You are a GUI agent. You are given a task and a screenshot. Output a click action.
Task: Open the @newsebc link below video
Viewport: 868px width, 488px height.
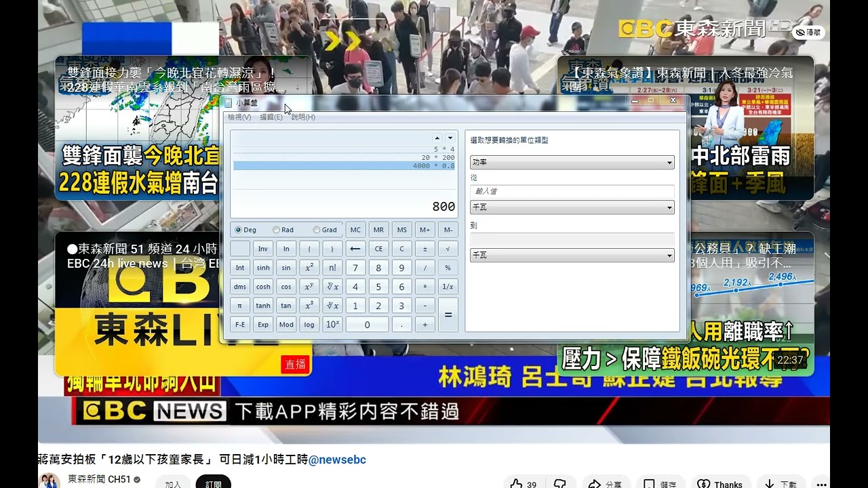pos(337,460)
